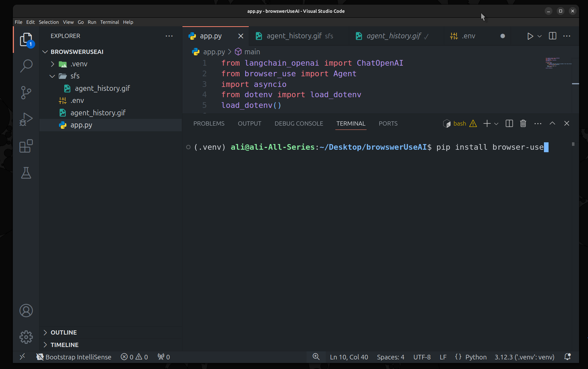Open the Accounts menu icon
Viewport: 588px width, 369px height.
point(26,311)
